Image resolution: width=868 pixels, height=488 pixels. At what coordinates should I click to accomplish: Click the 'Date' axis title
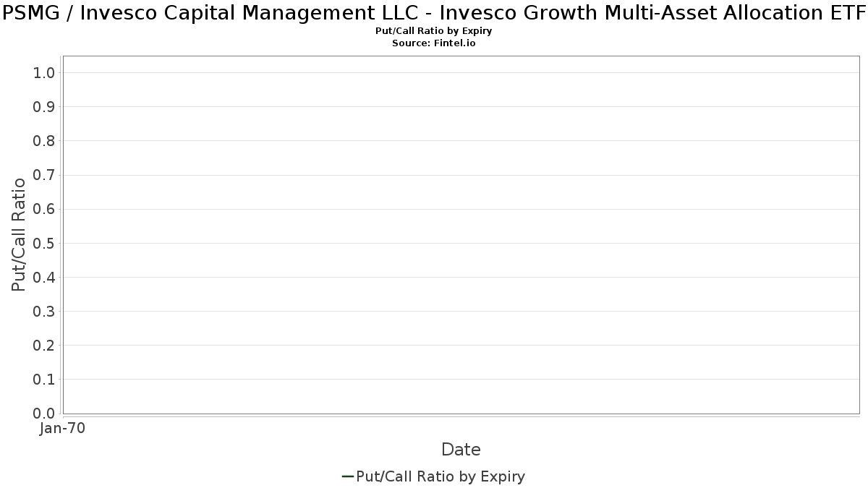461,450
